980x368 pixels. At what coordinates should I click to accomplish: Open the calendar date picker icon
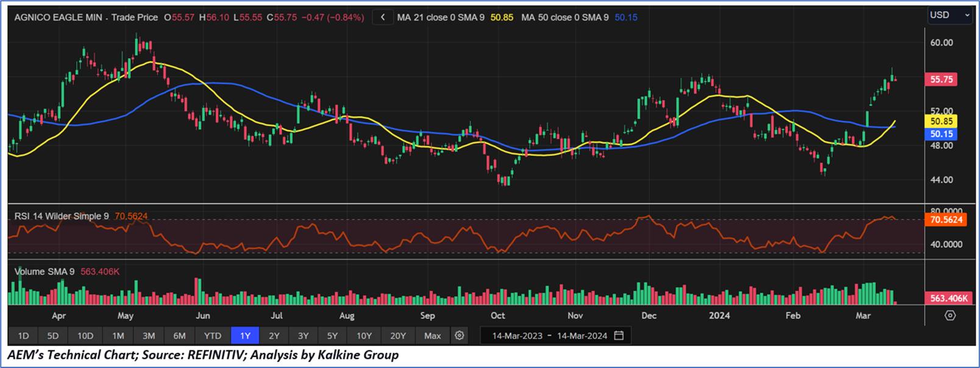619,336
